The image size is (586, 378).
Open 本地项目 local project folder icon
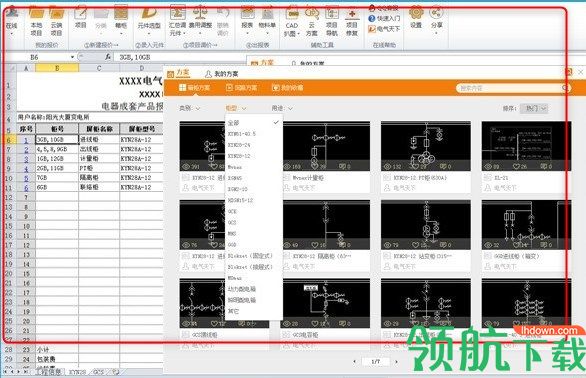(36, 12)
